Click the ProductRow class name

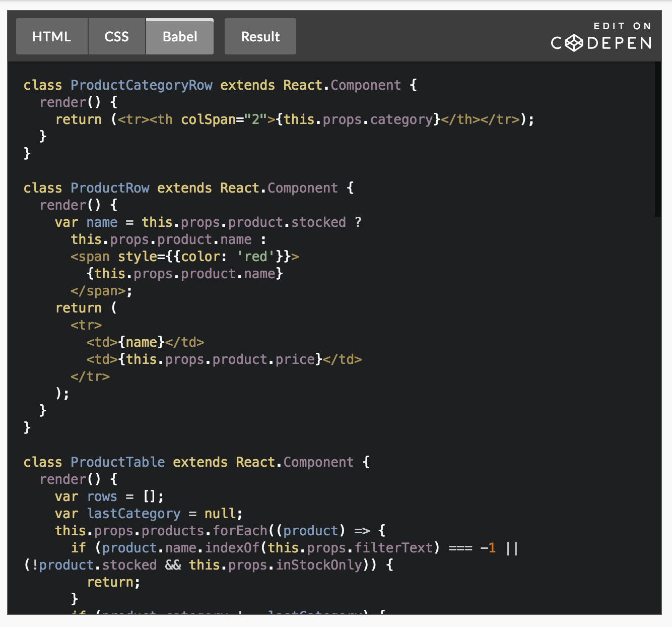[110, 188]
